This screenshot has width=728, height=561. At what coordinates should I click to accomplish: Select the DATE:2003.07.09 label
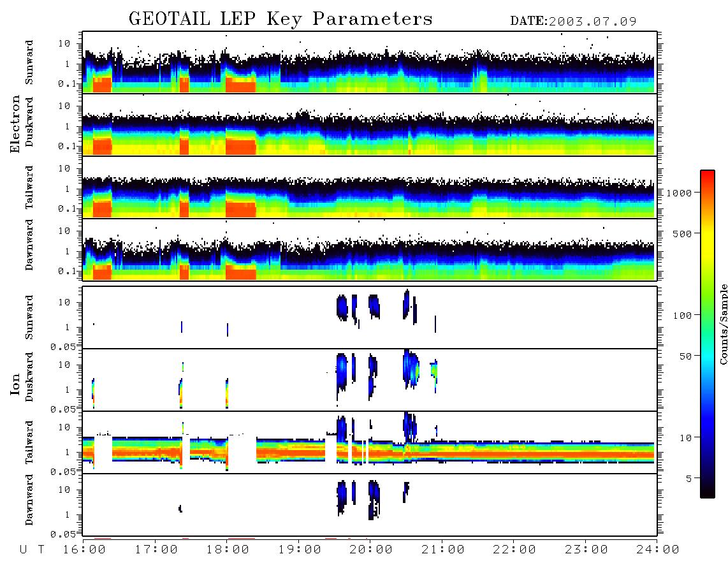(573, 22)
